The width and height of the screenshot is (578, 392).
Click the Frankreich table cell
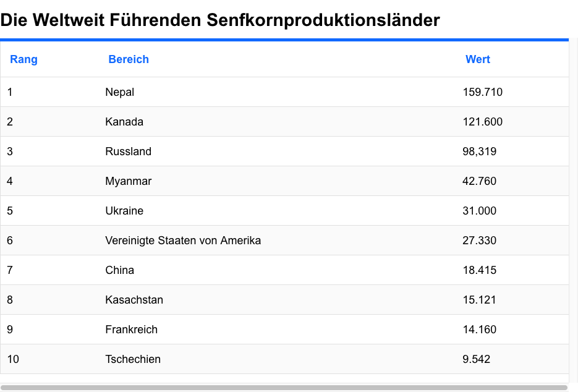click(x=132, y=330)
